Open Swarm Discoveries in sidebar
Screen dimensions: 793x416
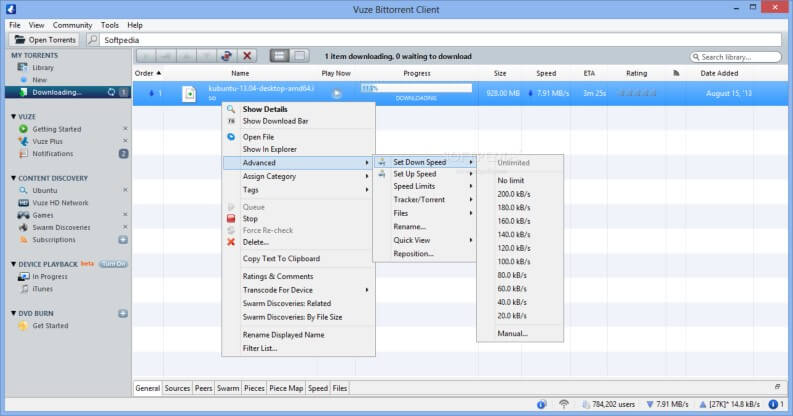(61, 227)
